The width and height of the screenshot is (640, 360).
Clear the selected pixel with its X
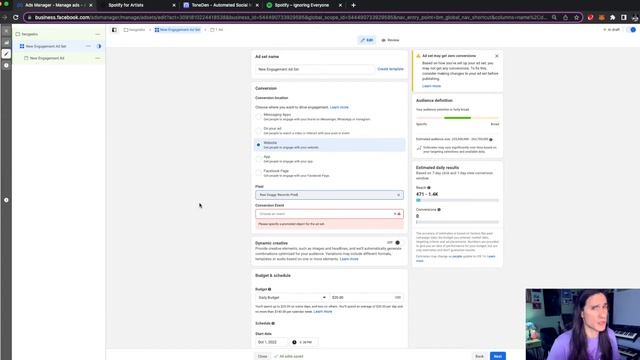398,195
